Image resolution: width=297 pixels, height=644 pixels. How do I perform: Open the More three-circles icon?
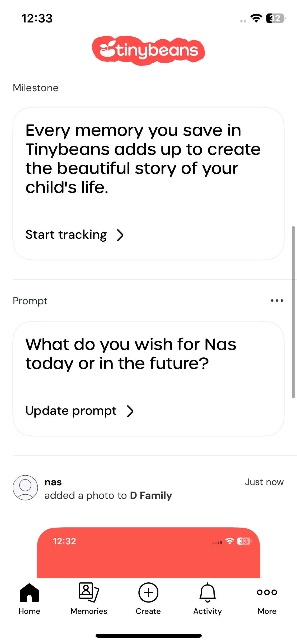pos(267,592)
